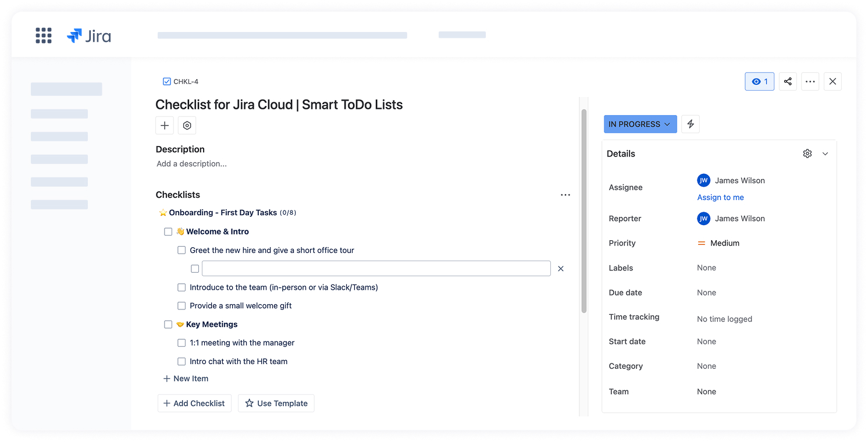The width and height of the screenshot is (868, 442).
Task: Click the Medium priority icon
Action: coord(702,243)
